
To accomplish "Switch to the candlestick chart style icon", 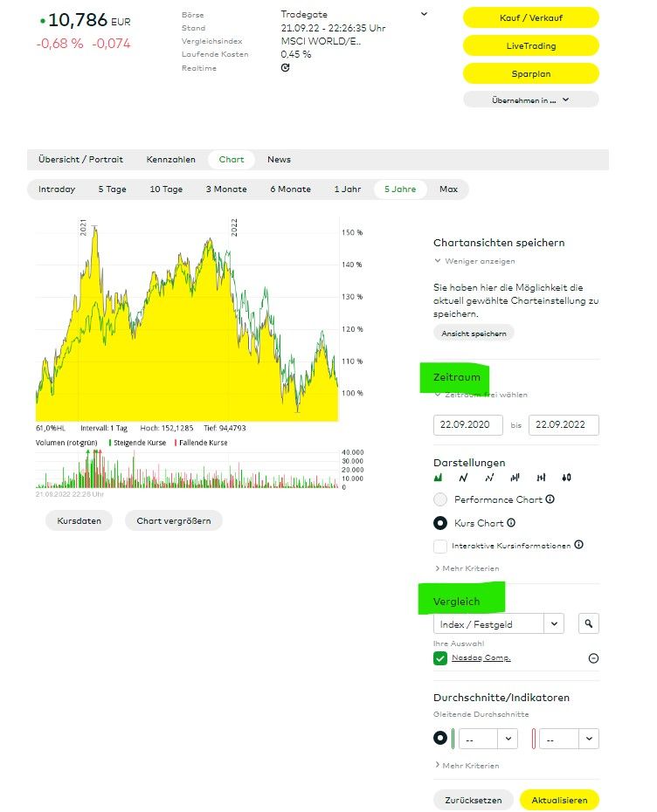I will (x=567, y=478).
